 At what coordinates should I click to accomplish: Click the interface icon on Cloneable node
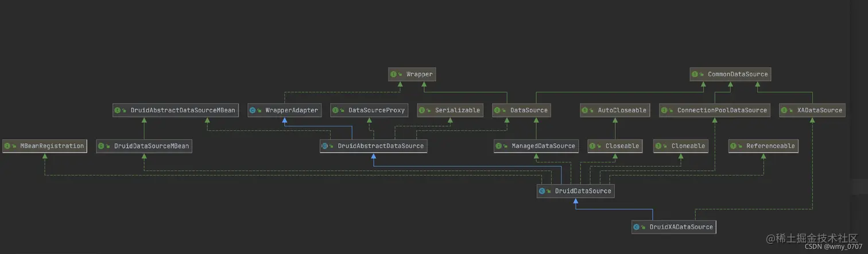point(658,146)
